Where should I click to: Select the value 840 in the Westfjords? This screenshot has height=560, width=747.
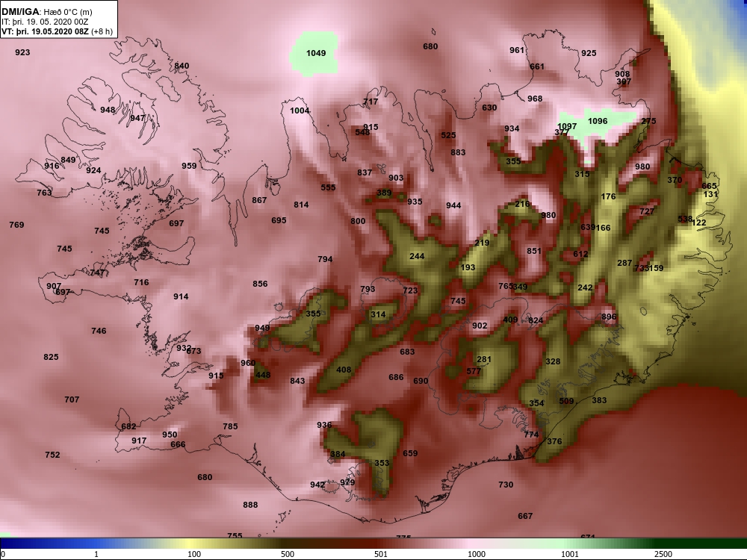(182, 66)
